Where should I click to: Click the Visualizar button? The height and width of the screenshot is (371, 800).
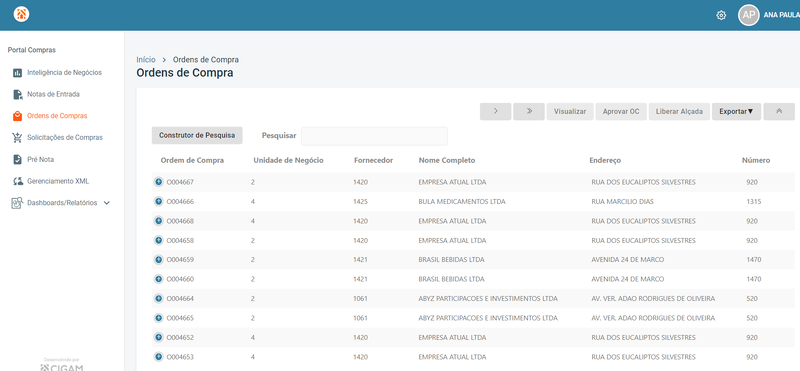click(570, 112)
